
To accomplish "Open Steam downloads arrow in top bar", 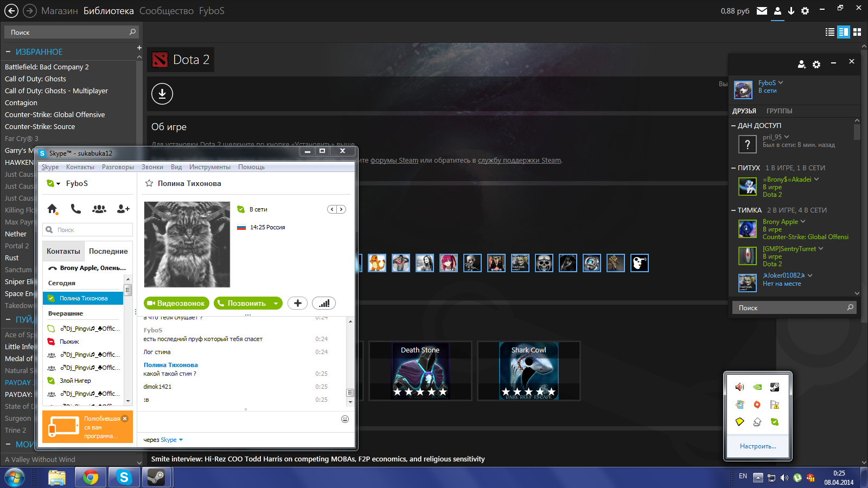I will (791, 11).
